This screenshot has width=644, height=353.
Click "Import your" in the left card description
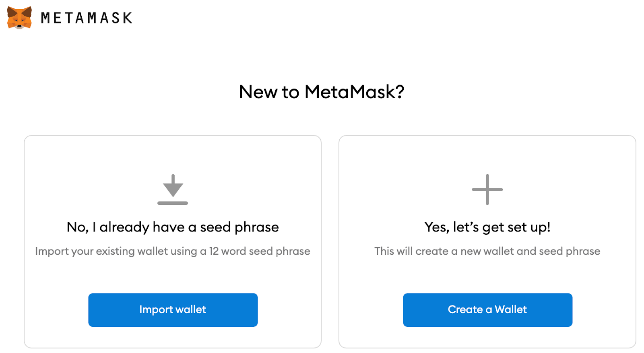click(x=64, y=251)
